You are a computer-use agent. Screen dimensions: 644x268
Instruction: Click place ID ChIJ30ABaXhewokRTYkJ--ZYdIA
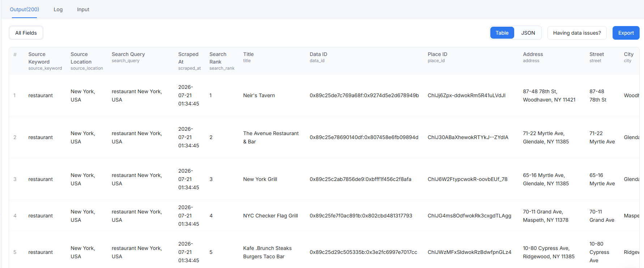click(468, 137)
